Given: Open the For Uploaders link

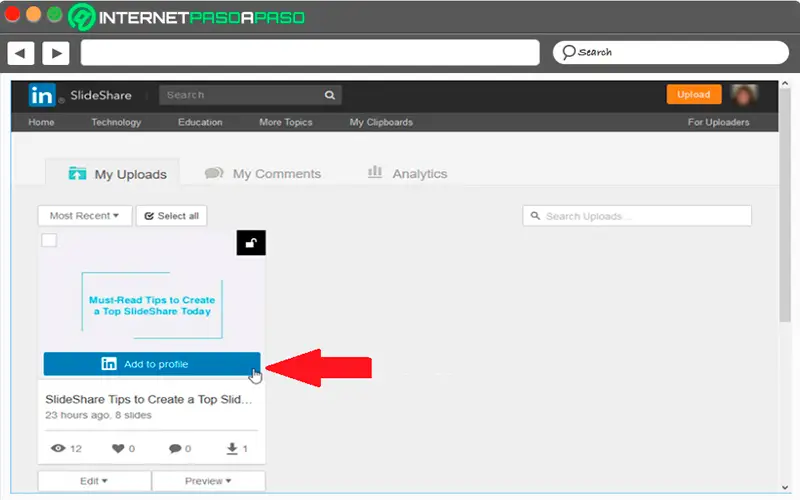Looking at the screenshot, I should click(718, 122).
